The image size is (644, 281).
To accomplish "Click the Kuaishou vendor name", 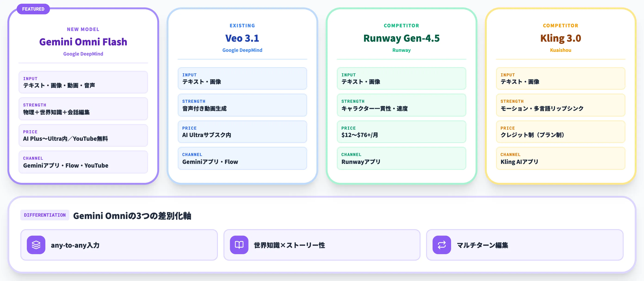I will (x=560, y=50).
